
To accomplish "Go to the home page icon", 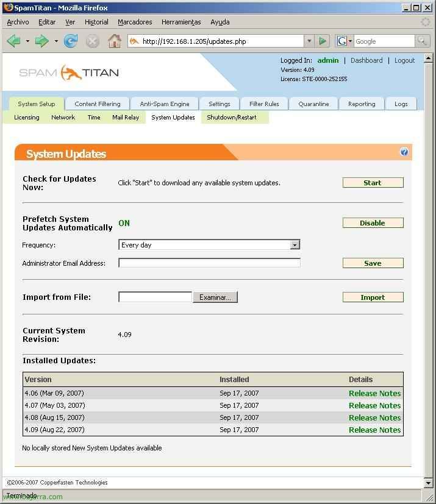I will click(x=115, y=41).
